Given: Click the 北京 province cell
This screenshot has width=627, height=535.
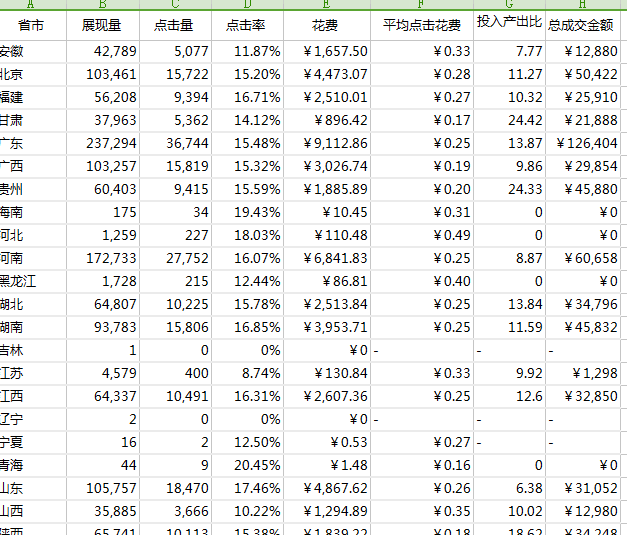Looking at the screenshot, I should pos(33,74).
